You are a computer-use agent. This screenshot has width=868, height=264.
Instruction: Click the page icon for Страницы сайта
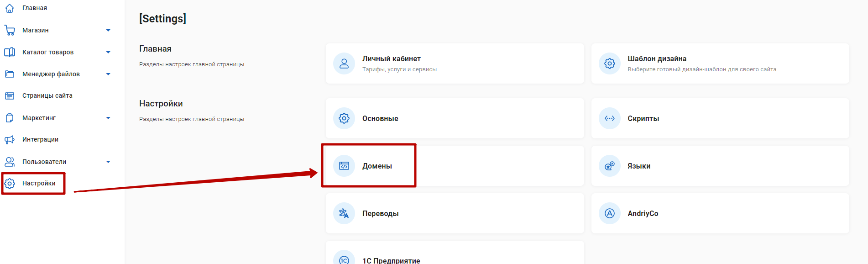coord(10,96)
